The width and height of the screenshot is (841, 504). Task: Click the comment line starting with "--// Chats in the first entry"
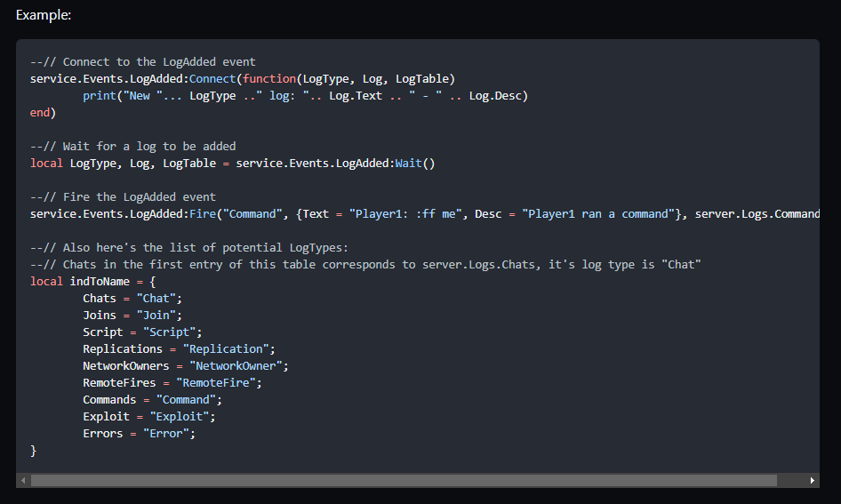[365, 265]
